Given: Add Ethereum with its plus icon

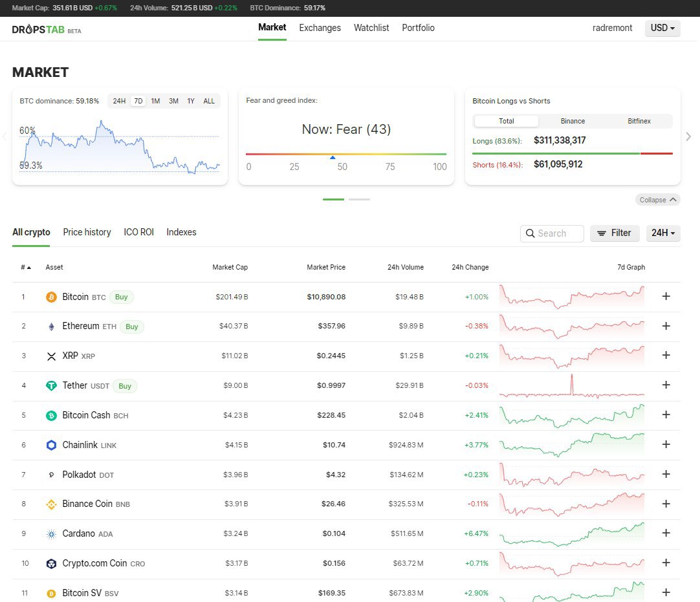Looking at the screenshot, I should point(666,326).
